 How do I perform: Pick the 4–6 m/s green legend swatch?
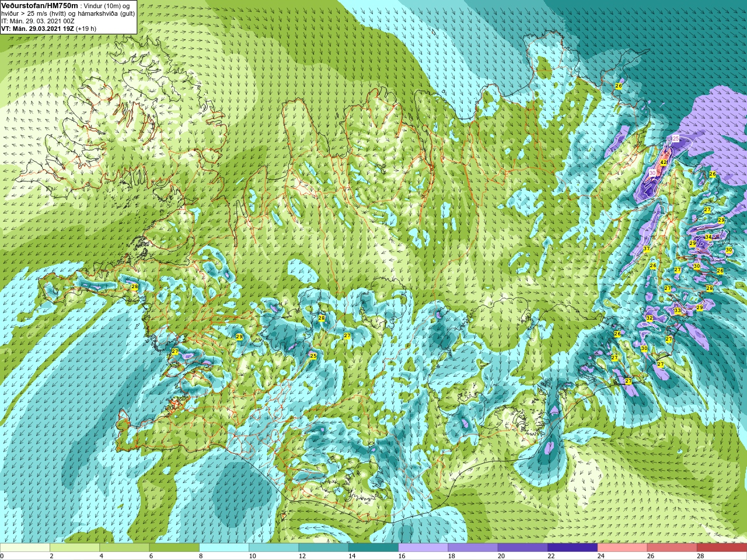[124, 548]
